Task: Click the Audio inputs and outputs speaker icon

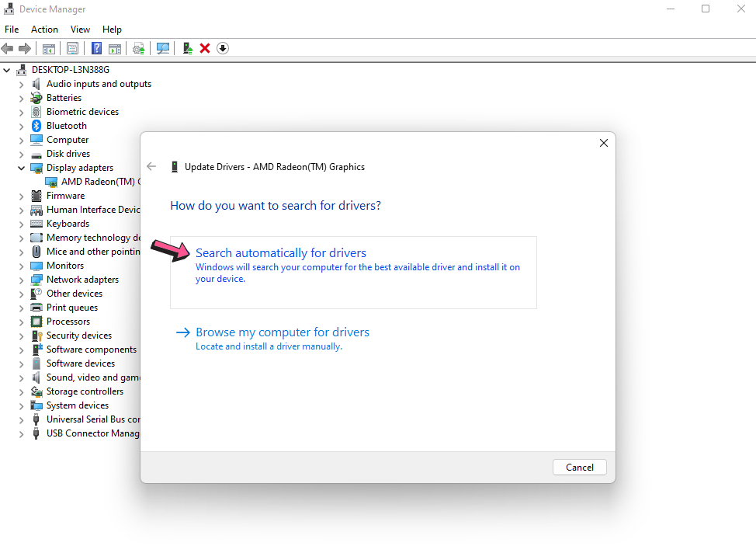Action: (36, 84)
